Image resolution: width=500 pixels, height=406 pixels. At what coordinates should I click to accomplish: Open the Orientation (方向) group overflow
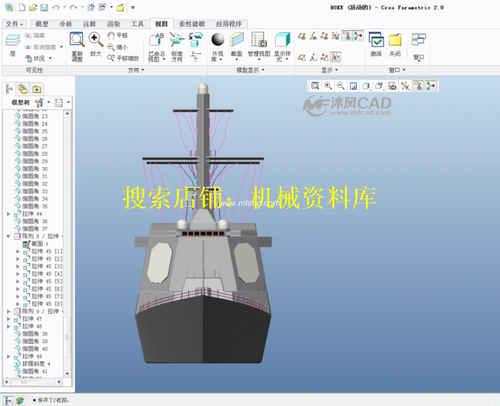pyautogui.click(x=136, y=70)
